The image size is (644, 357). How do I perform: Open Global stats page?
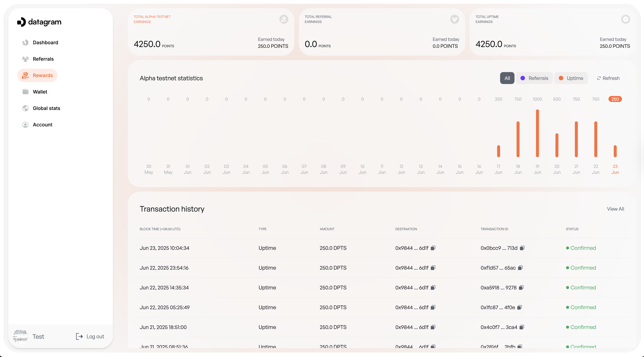[41, 108]
